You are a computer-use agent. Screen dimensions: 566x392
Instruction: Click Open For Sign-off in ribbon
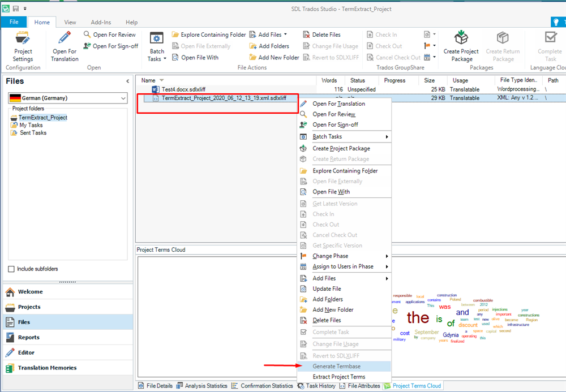(111, 46)
